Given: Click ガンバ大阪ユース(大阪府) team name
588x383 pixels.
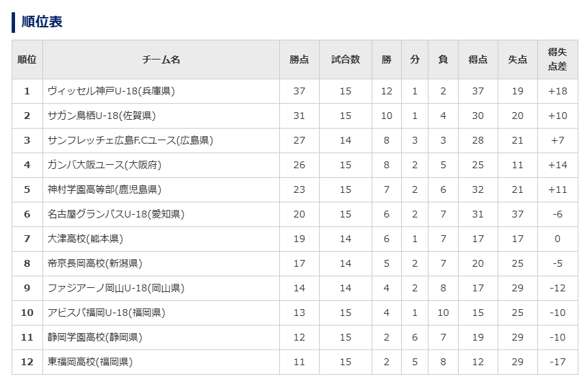Looking at the screenshot, I should 105,165.
